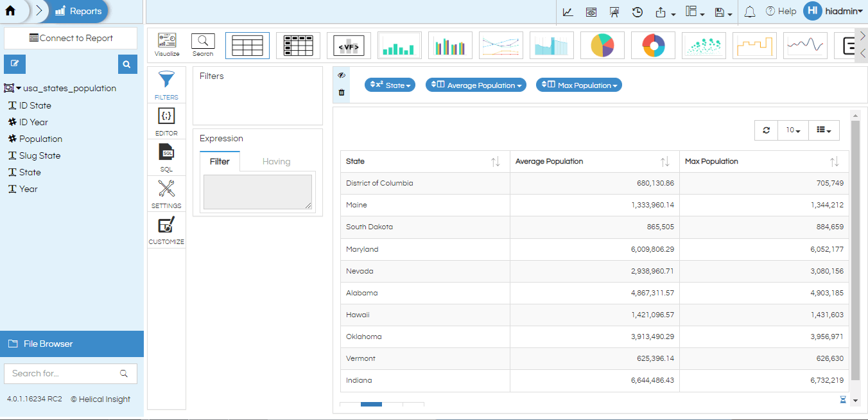Select the green bar chart visualization
Screen dimensions: 868x420
(x=399, y=46)
